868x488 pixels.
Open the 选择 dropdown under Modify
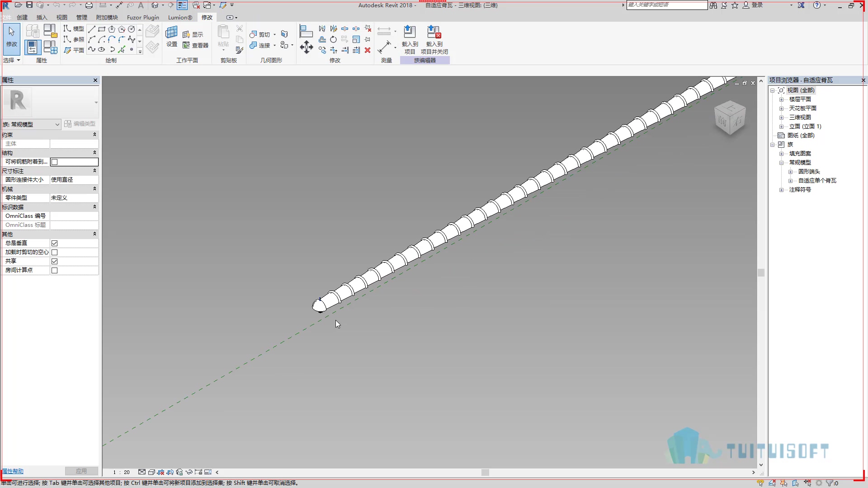click(12, 60)
